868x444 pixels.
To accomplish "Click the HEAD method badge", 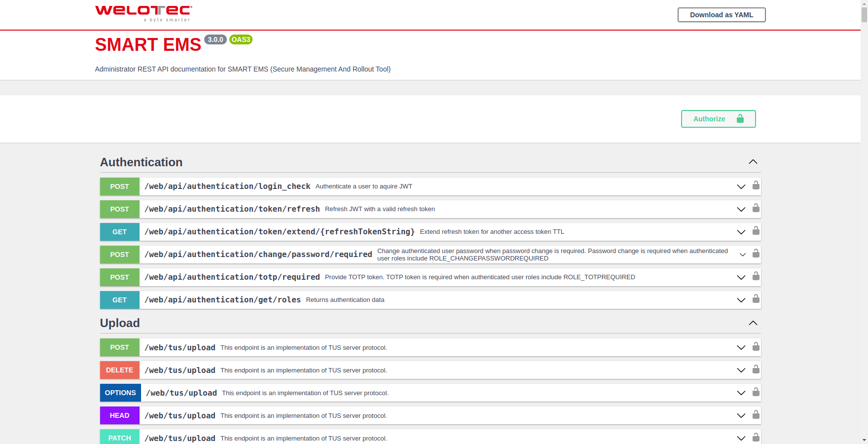I will [119, 415].
